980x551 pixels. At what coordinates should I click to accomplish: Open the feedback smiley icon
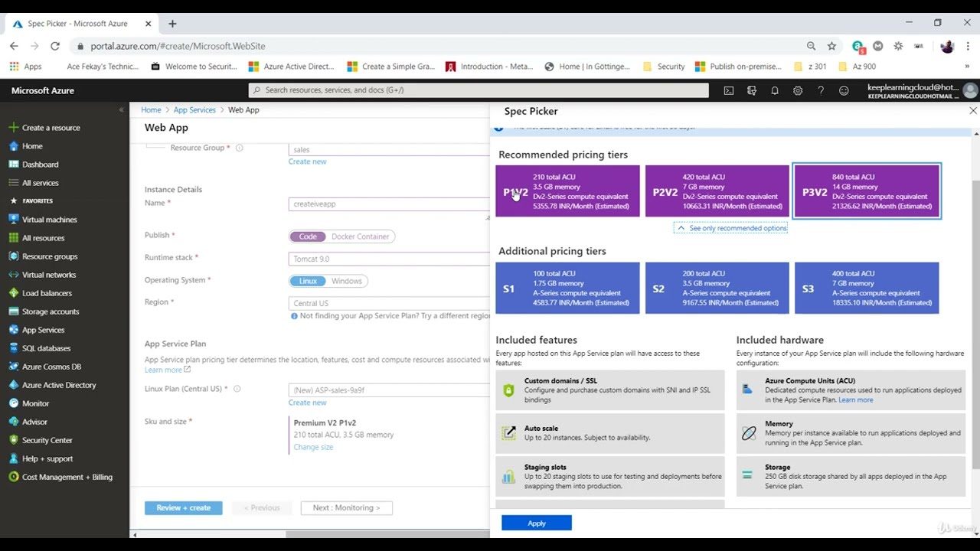click(x=844, y=90)
